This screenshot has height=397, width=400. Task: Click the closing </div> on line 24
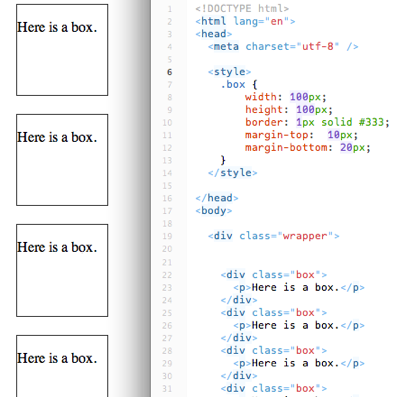click(239, 300)
